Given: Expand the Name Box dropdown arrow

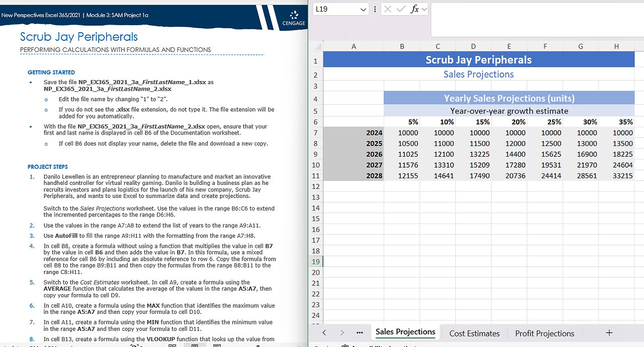Looking at the screenshot, I should click(364, 9).
